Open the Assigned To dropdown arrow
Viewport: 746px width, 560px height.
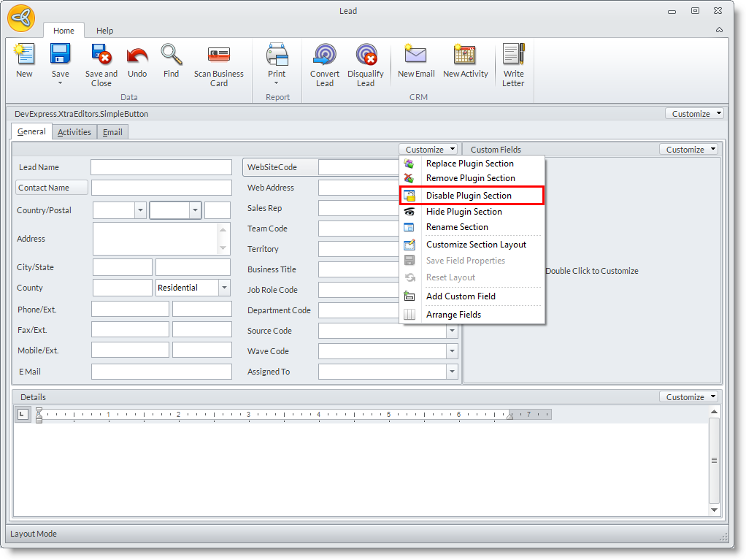452,372
